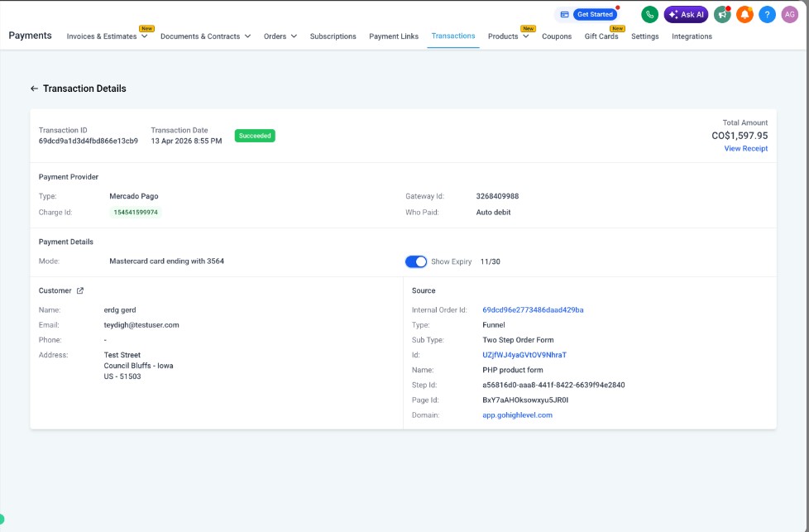
Task: Click the green phone call icon
Action: coord(649,14)
